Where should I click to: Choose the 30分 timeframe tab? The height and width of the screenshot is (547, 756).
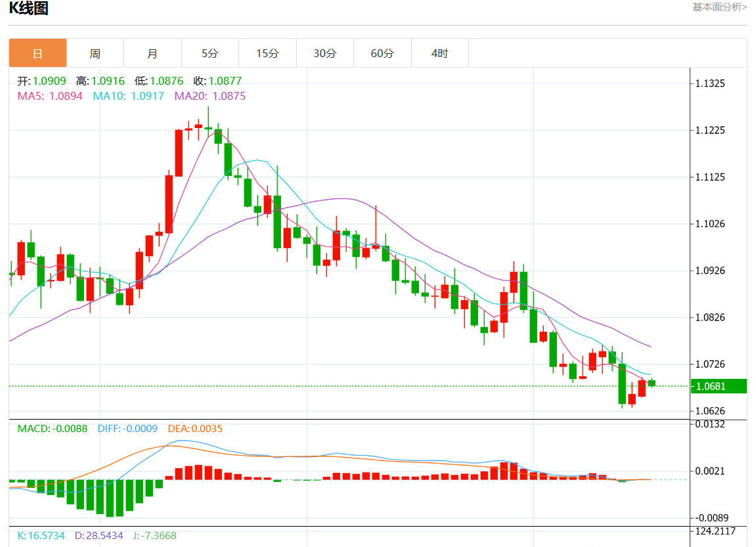[324, 53]
